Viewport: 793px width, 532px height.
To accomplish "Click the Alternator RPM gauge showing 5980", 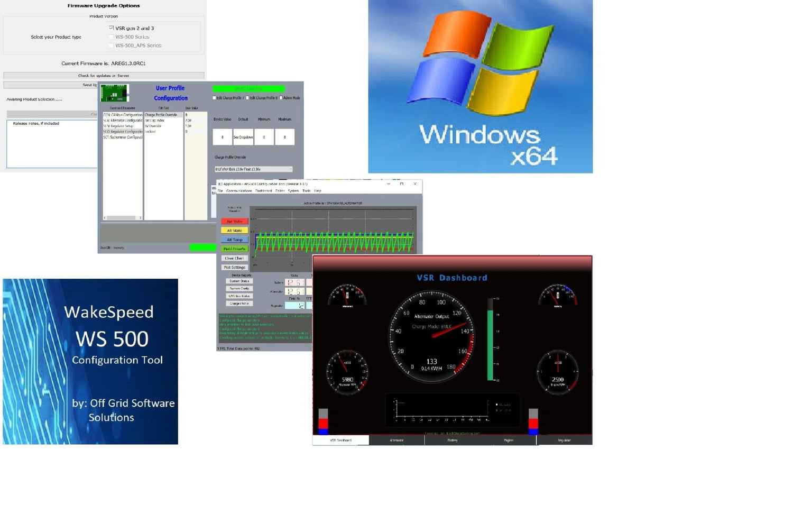I will click(x=347, y=372).
